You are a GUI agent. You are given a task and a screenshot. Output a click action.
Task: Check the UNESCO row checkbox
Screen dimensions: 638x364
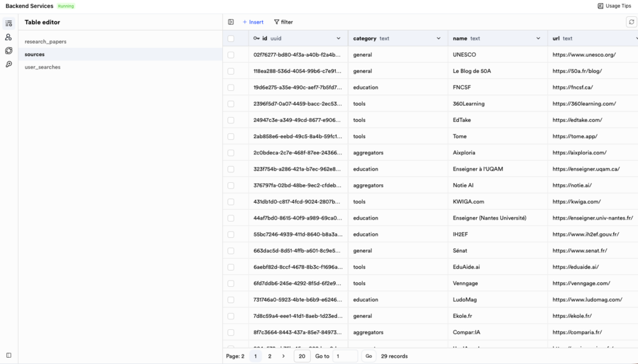[231, 55]
